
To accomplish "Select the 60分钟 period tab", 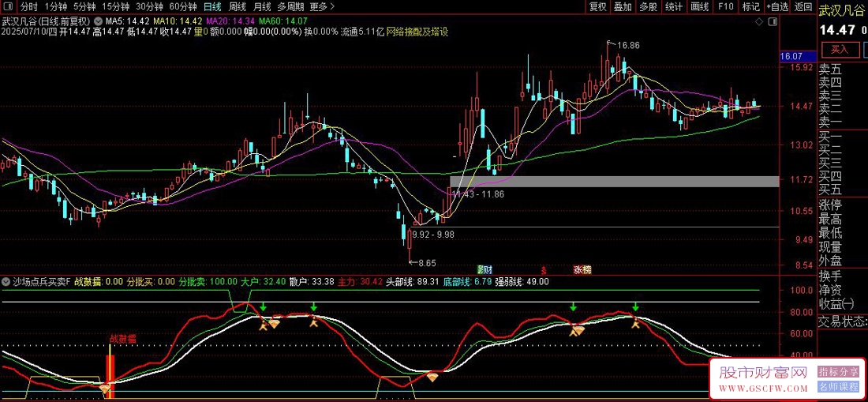I will coord(183,7).
